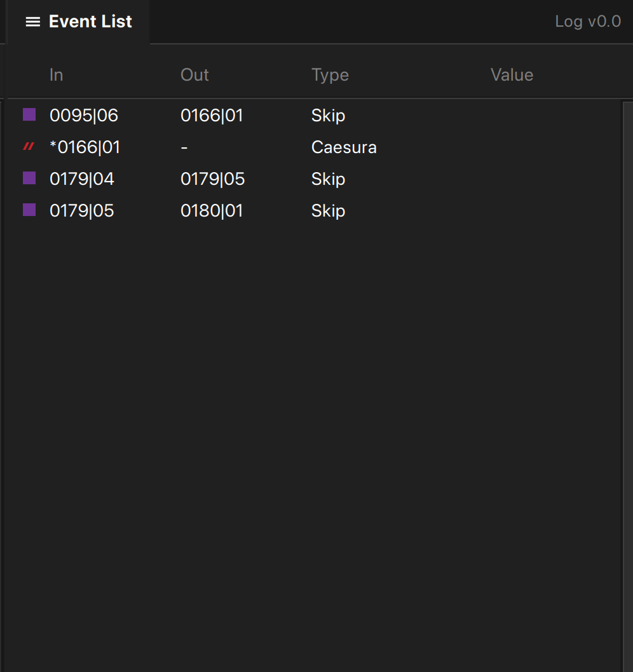Image resolution: width=633 pixels, height=672 pixels.
Task: Select In timecode 0095|06
Action: [84, 116]
